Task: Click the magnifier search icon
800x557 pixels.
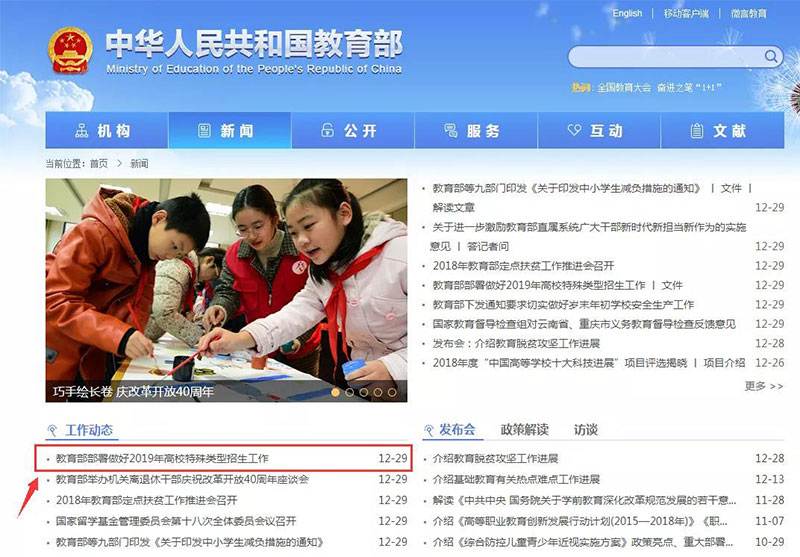Action: point(770,56)
